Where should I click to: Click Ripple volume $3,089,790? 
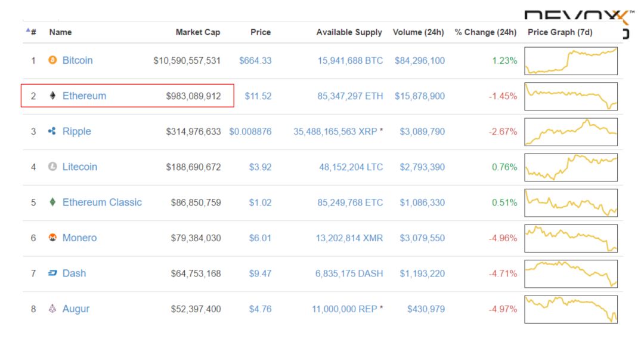coord(422,131)
